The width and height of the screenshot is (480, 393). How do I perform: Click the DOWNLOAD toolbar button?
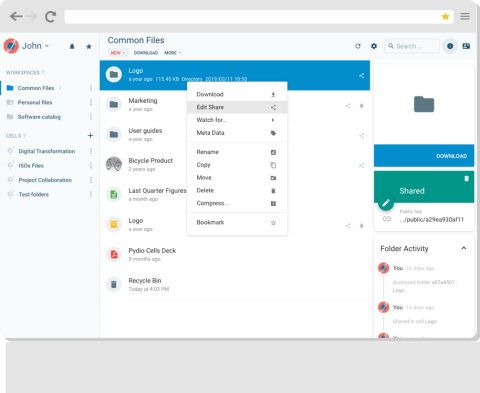(146, 53)
